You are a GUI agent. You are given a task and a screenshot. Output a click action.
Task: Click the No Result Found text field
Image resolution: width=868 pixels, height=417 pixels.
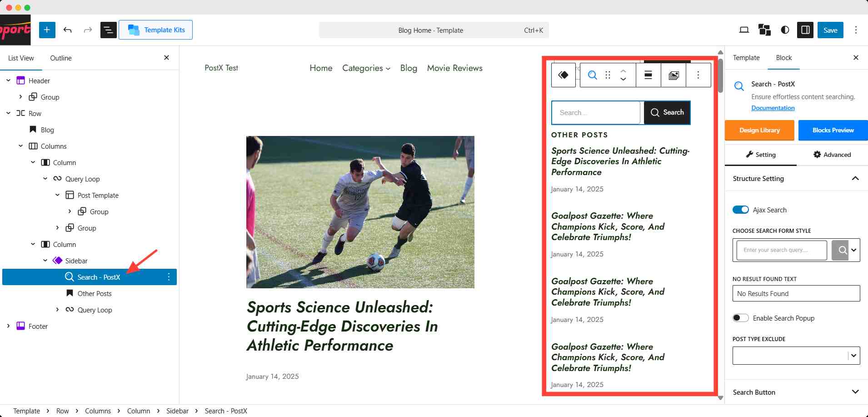click(x=796, y=293)
